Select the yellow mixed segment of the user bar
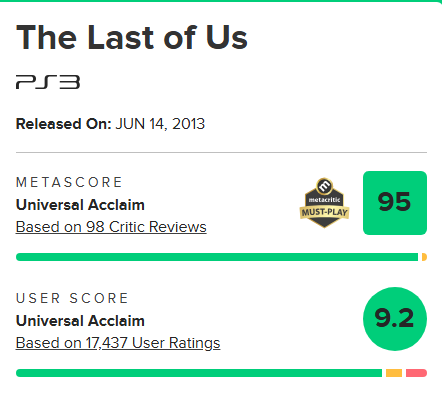Viewport: 442px width, 398px height. pyautogui.click(x=394, y=373)
